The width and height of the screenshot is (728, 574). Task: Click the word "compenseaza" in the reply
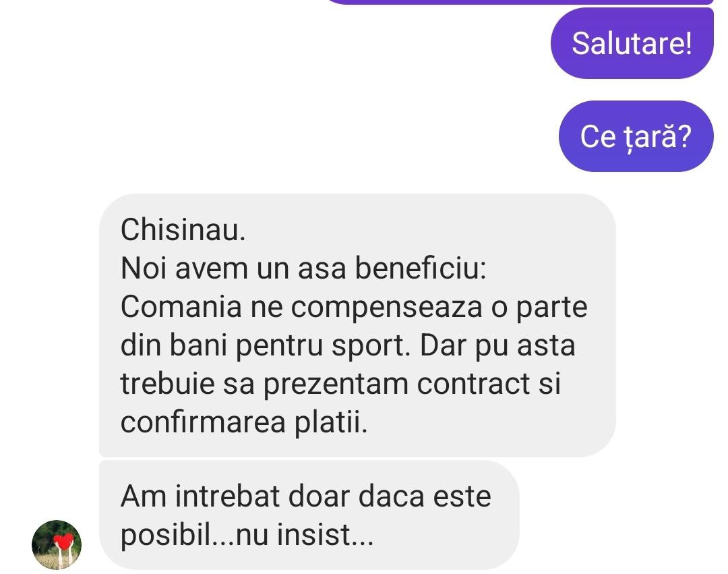pyautogui.click(x=386, y=308)
